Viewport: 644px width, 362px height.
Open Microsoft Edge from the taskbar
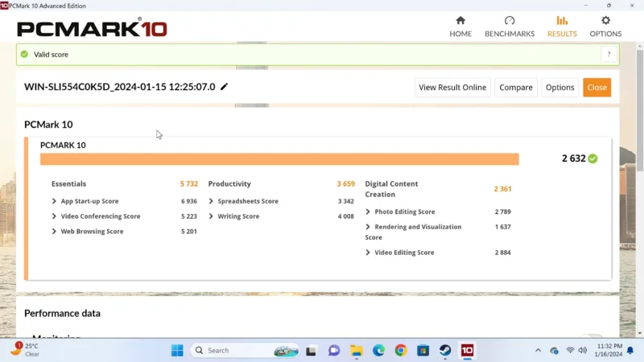[378, 351]
